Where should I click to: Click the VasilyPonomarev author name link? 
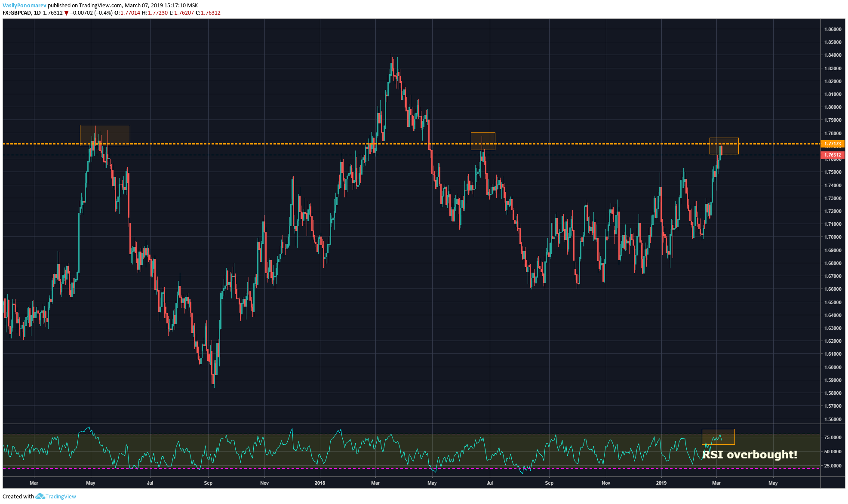[24, 6]
